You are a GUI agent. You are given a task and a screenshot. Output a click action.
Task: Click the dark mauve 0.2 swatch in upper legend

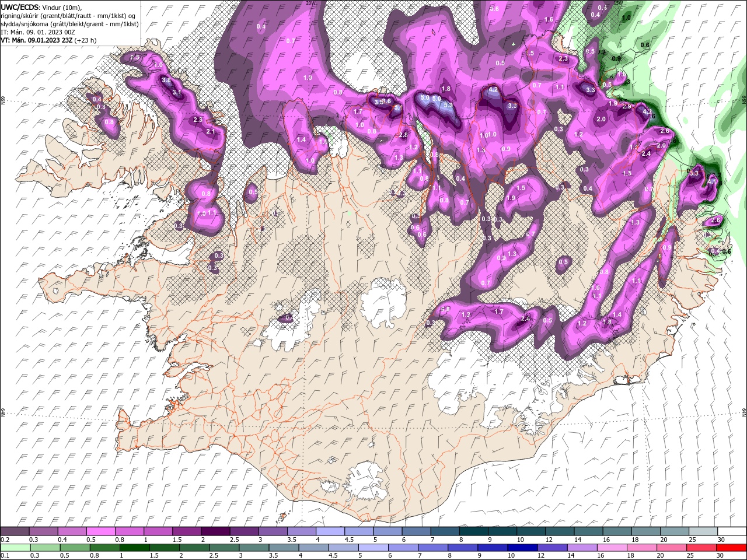[x=15, y=531]
